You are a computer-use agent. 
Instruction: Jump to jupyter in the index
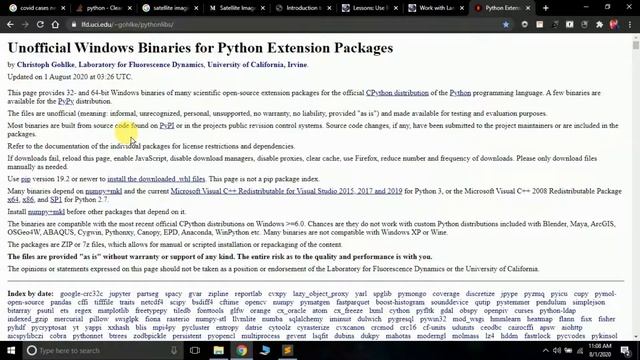[x=120, y=294]
